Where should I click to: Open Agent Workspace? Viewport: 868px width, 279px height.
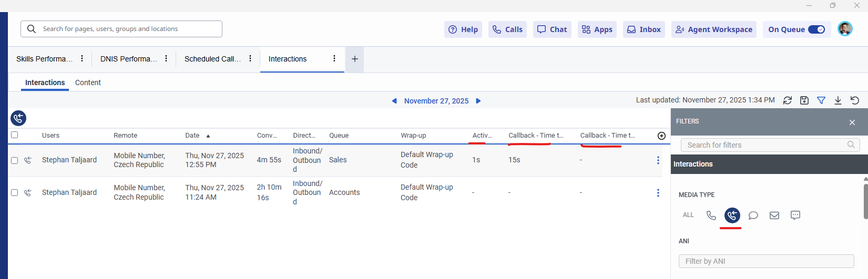[713, 29]
